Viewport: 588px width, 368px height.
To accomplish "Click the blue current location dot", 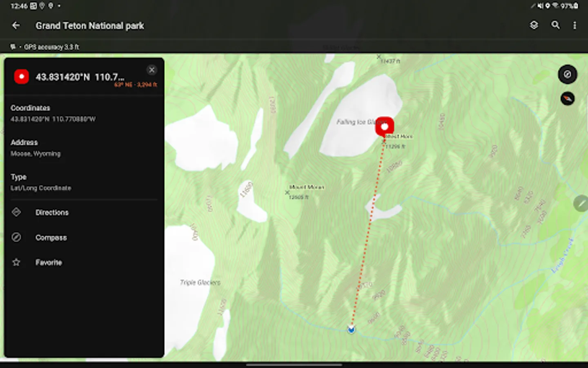I will 351,329.
